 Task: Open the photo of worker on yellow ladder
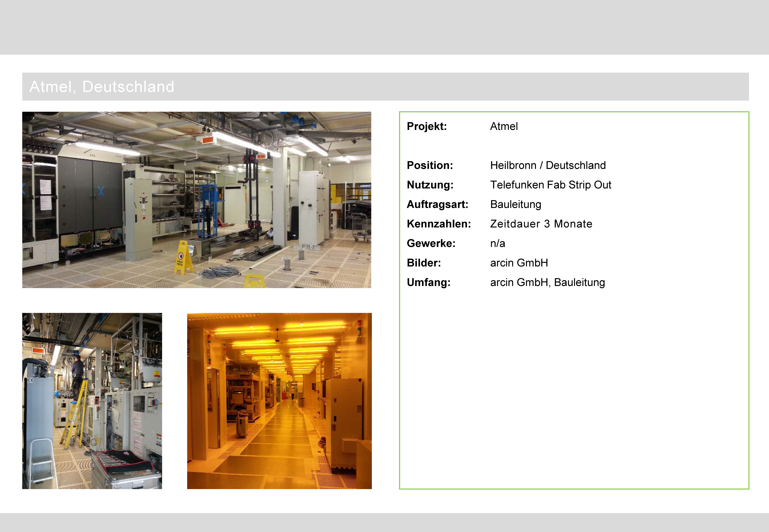[92, 401]
